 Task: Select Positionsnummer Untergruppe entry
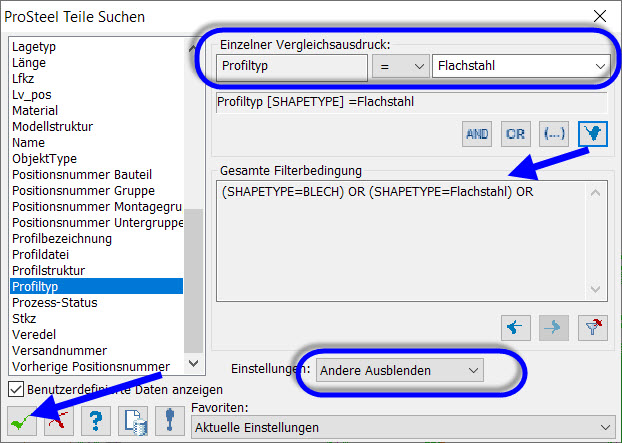click(x=96, y=222)
